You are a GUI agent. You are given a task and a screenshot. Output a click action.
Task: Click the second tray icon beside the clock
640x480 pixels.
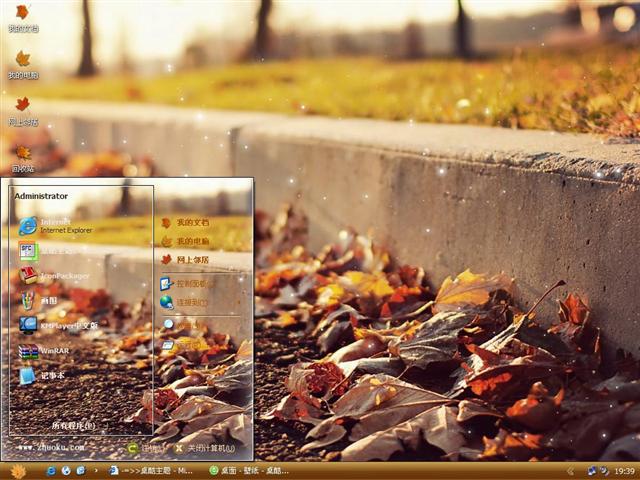coord(604,471)
